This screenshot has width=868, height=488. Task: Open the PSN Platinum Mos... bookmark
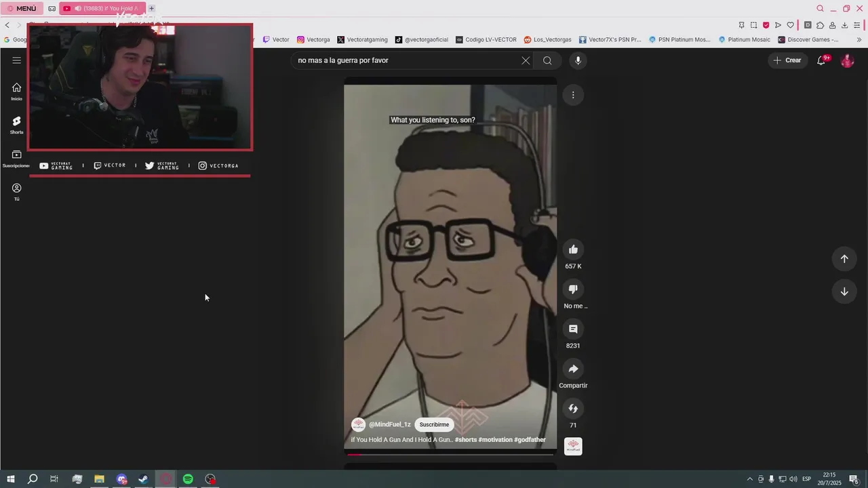click(680, 39)
